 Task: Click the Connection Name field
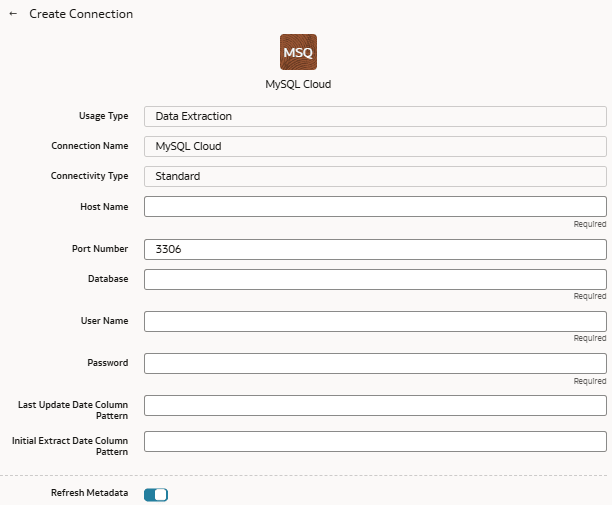375,146
